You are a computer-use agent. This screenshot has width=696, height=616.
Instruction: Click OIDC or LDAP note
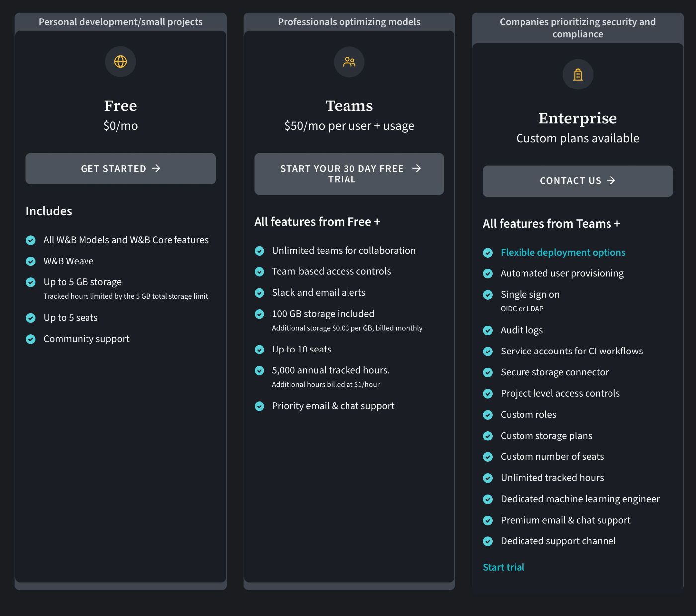[x=522, y=309]
